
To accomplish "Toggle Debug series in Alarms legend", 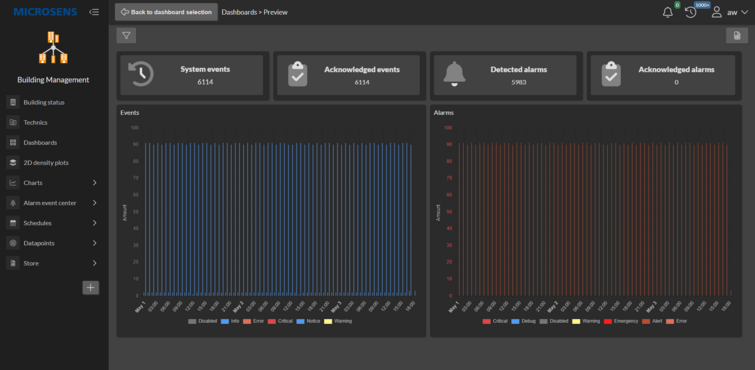I will (523, 321).
